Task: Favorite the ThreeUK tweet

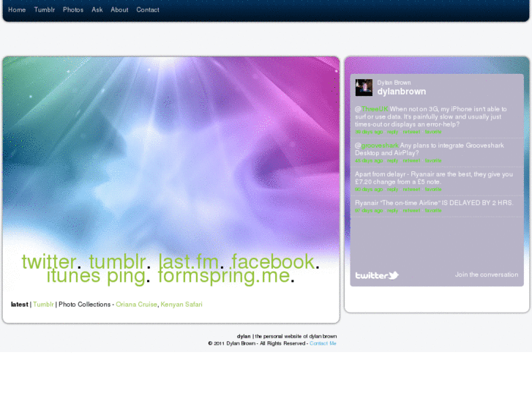Action: (x=433, y=132)
